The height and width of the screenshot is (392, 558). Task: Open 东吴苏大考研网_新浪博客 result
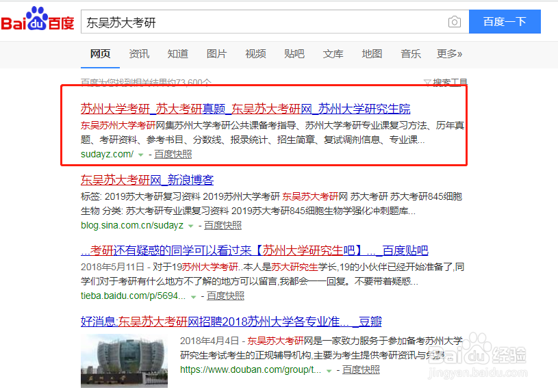tap(147, 180)
